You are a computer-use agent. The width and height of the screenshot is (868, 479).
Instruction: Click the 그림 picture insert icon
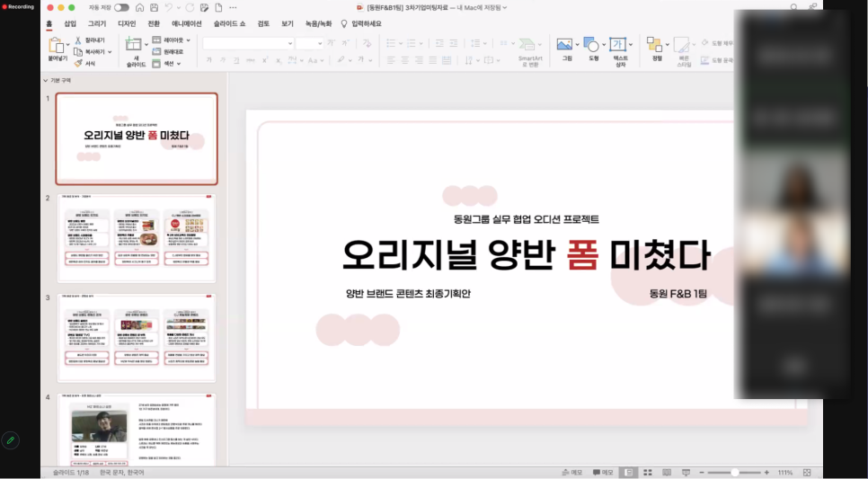tap(564, 44)
